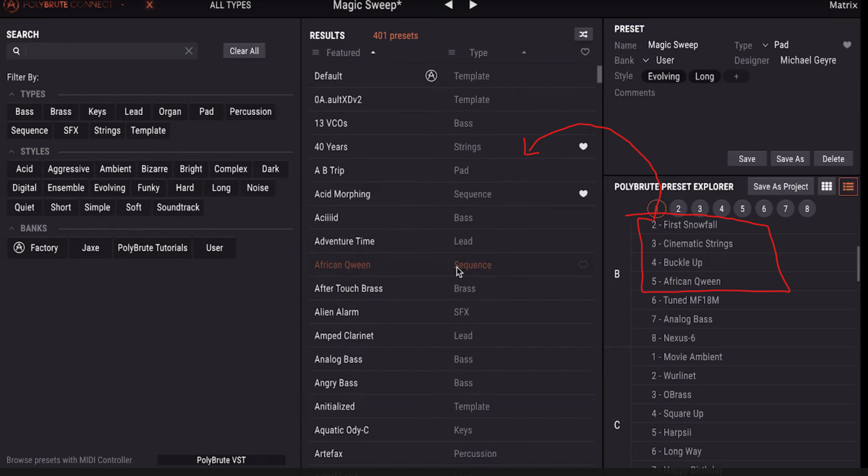Toggle the Bass type filter
868x476 pixels.
tap(25, 111)
